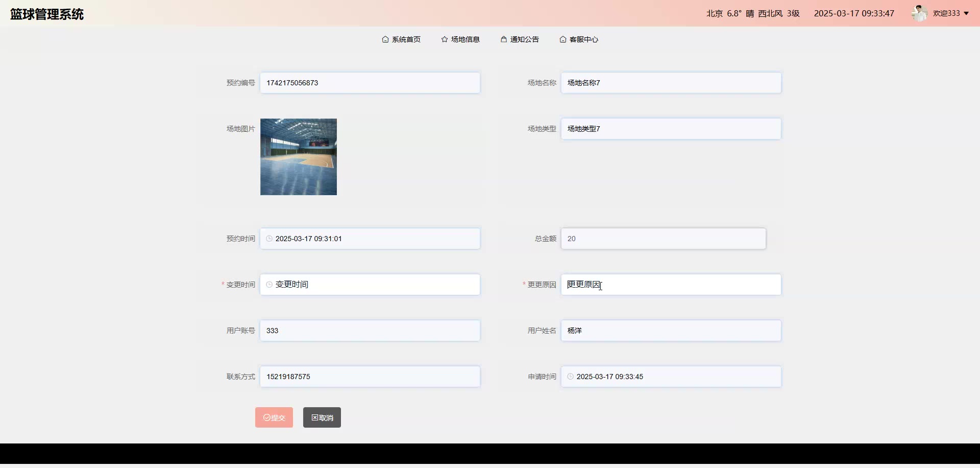This screenshot has width=980, height=468.
Task: Click the clock icon in 申请时间 field
Action: pos(571,377)
